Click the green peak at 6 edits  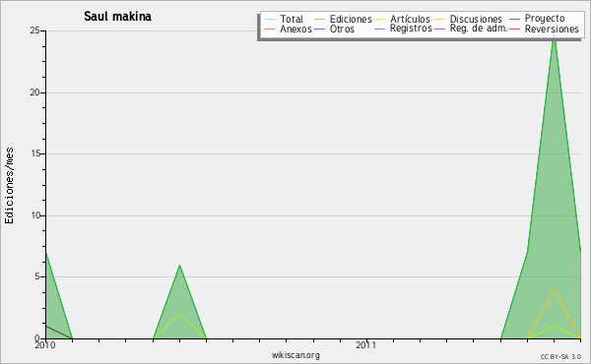[x=180, y=265]
